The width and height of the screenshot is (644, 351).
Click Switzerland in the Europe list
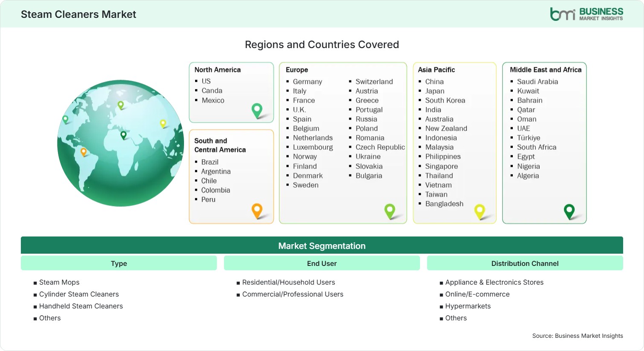[x=374, y=82]
